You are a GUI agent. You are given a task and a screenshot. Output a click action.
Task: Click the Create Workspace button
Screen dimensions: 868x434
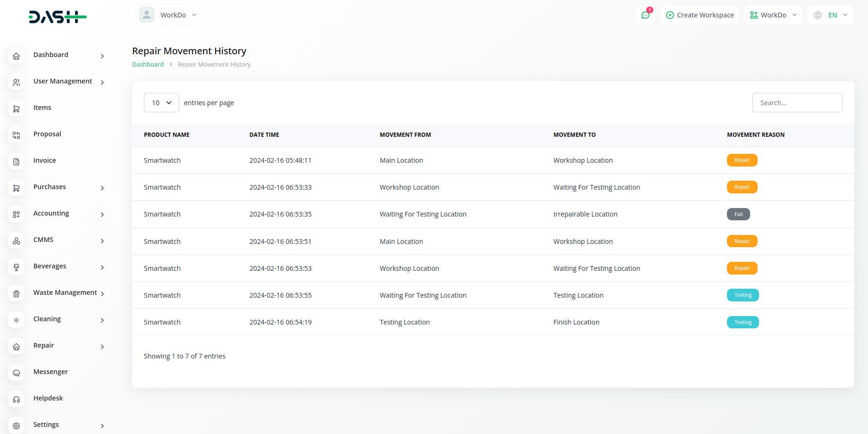point(700,15)
